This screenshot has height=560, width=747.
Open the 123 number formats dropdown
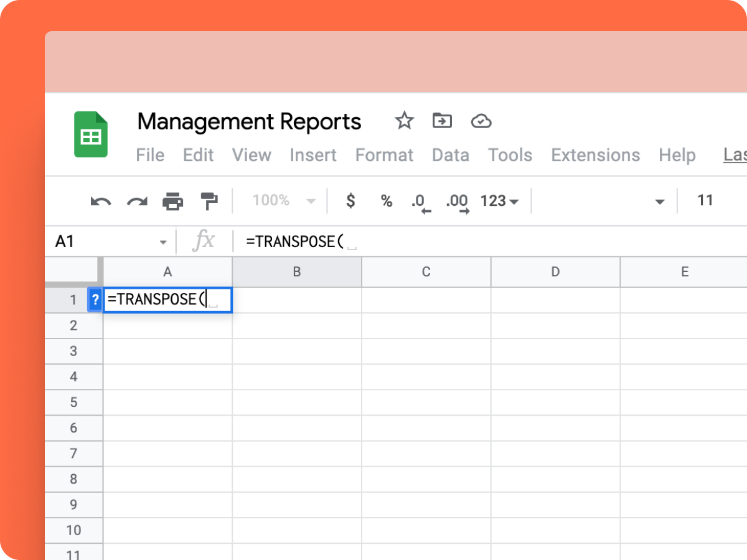499,201
